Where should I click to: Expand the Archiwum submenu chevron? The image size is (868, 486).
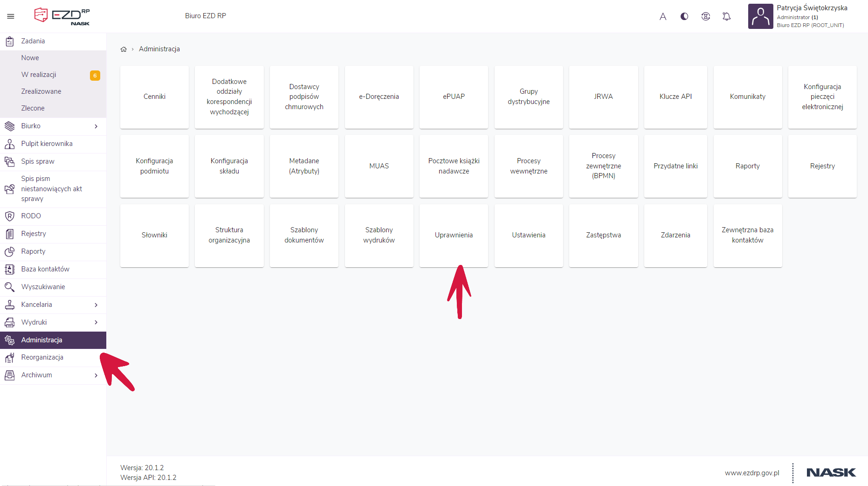click(96, 375)
